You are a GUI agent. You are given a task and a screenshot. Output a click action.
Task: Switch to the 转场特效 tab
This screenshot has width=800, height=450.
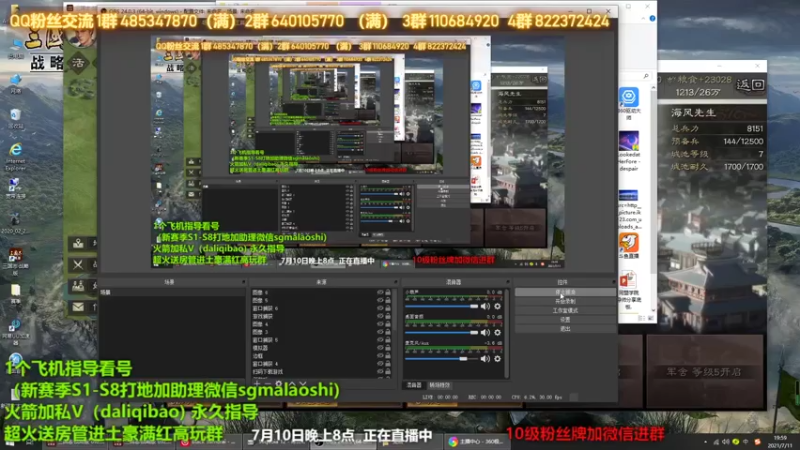pos(439,385)
